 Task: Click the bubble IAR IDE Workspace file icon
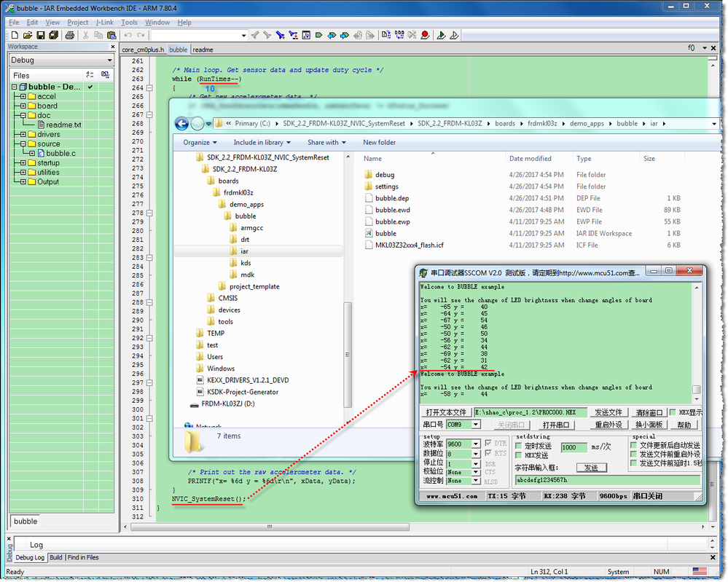point(369,233)
